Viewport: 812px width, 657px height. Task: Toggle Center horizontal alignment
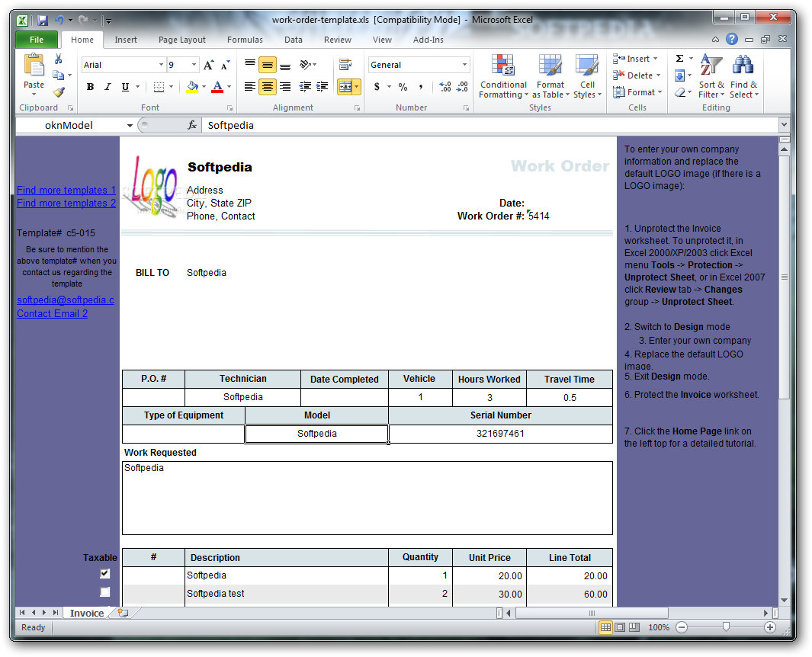[x=267, y=86]
